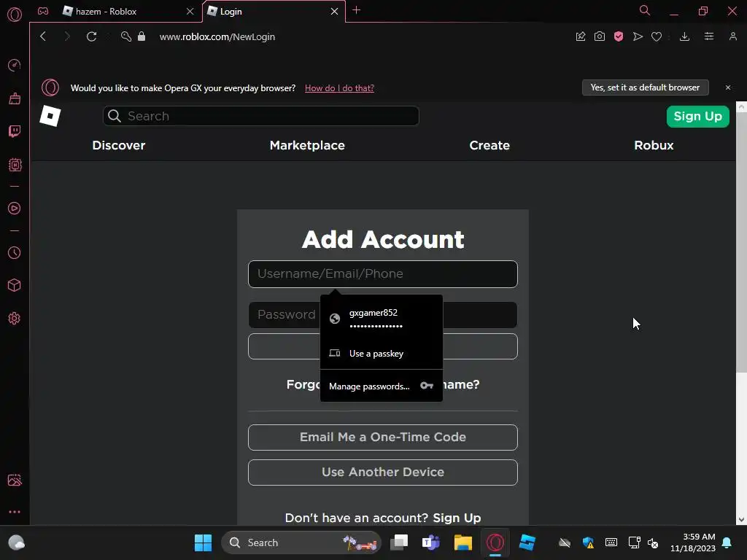Open the send flow arrow icon
Viewport: 747px width, 560px height.
(638, 36)
